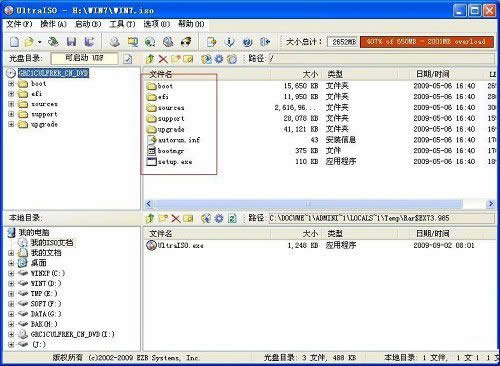The height and width of the screenshot is (366, 500).
Task: Open the 启动(B) menu
Action: pyautogui.click(x=88, y=24)
